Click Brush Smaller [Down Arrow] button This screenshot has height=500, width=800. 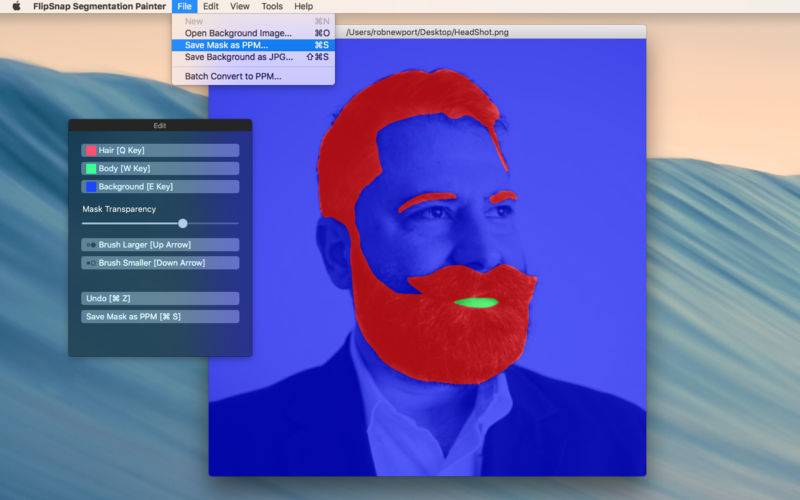[x=160, y=263]
